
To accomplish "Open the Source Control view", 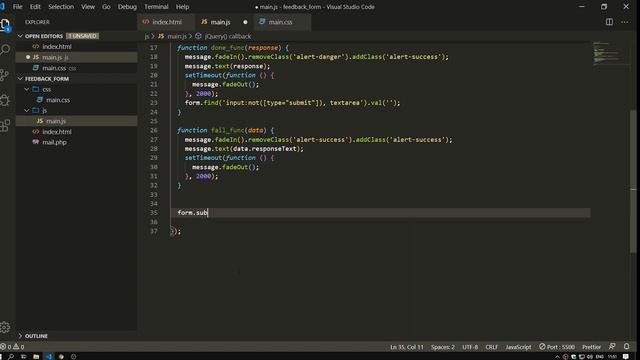I will coord(5,75).
